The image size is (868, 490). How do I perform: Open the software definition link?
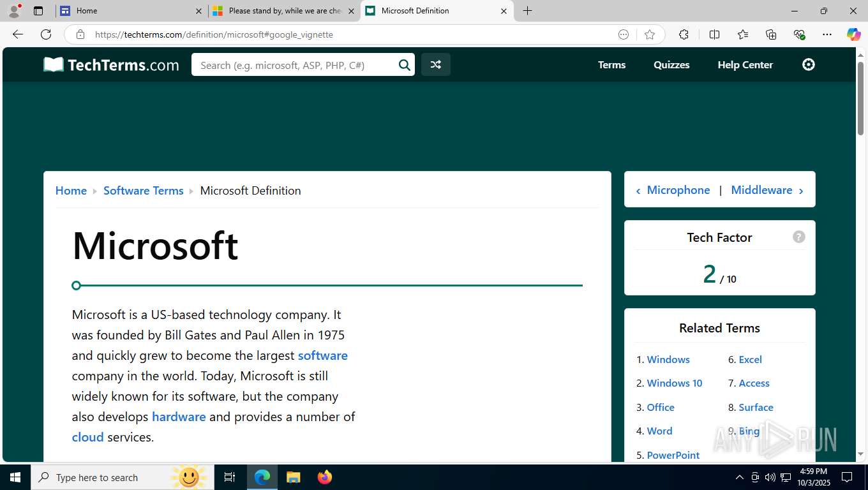tap(323, 355)
